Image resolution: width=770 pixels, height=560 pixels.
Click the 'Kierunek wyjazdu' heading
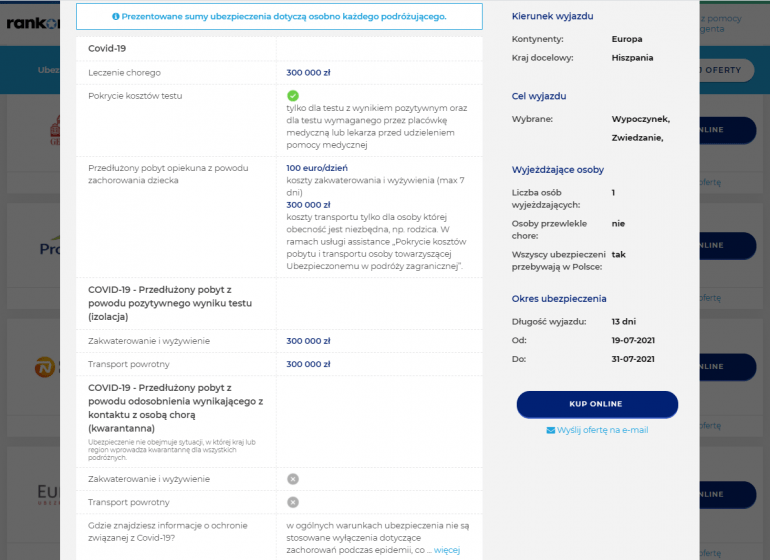point(552,16)
